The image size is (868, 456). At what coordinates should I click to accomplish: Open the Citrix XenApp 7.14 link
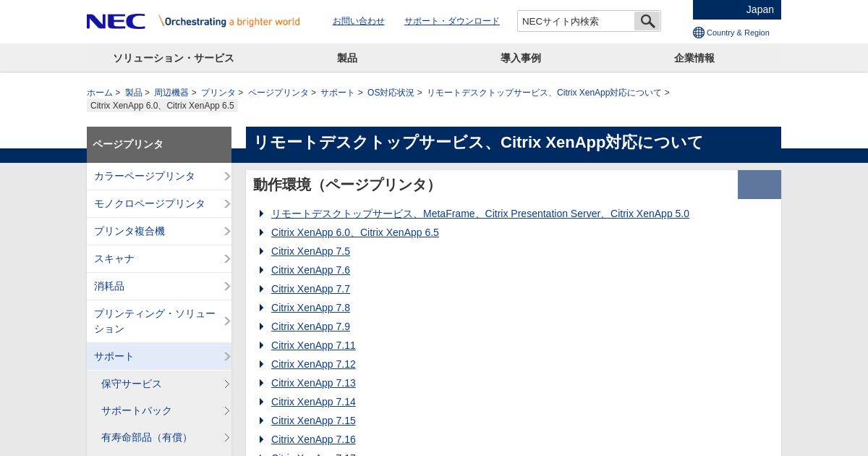pyautogui.click(x=313, y=402)
